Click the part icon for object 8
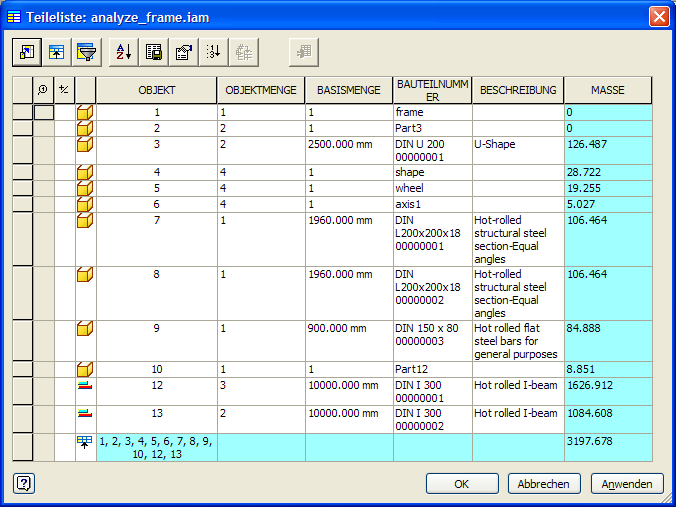The width and height of the screenshot is (676, 507). click(85, 274)
